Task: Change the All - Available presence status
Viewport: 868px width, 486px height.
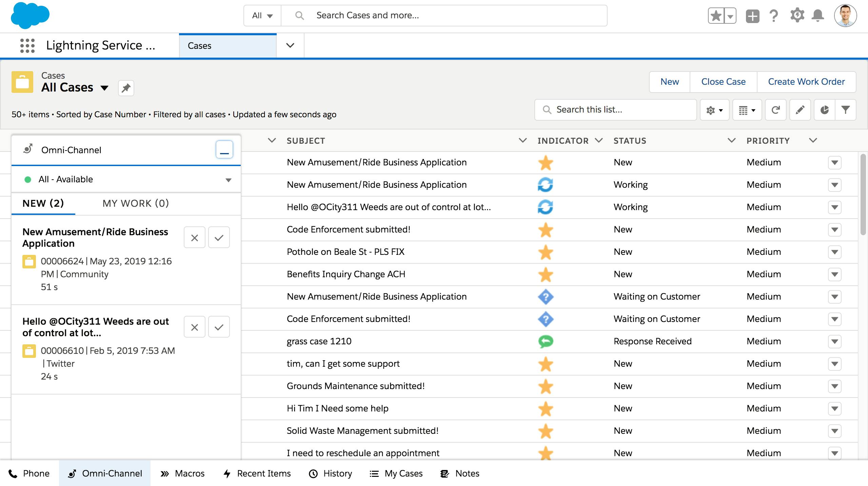Action: click(x=126, y=179)
